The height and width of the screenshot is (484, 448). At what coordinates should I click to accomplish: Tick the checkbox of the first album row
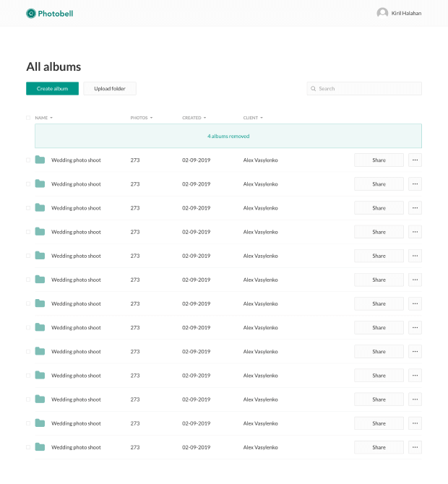[x=28, y=160]
